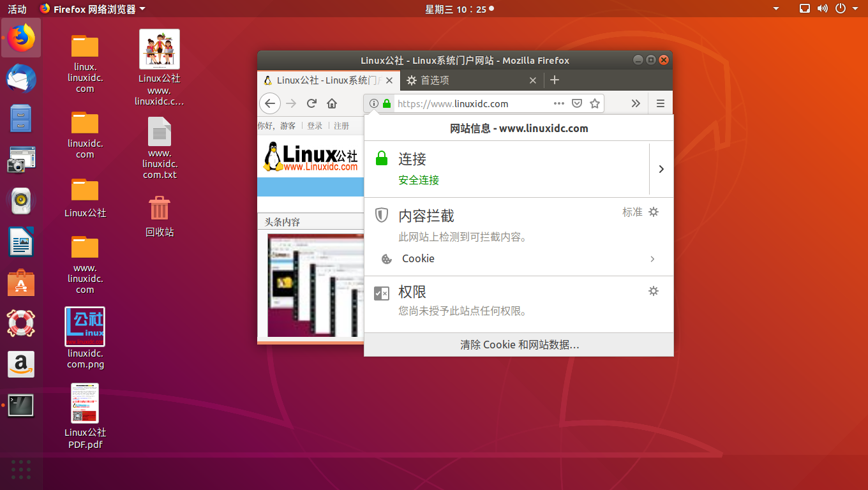This screenshot has height=490, width=868.
Task: Select the Linux公社 www.linuxidc image file
Action: (x=160, y=68)
